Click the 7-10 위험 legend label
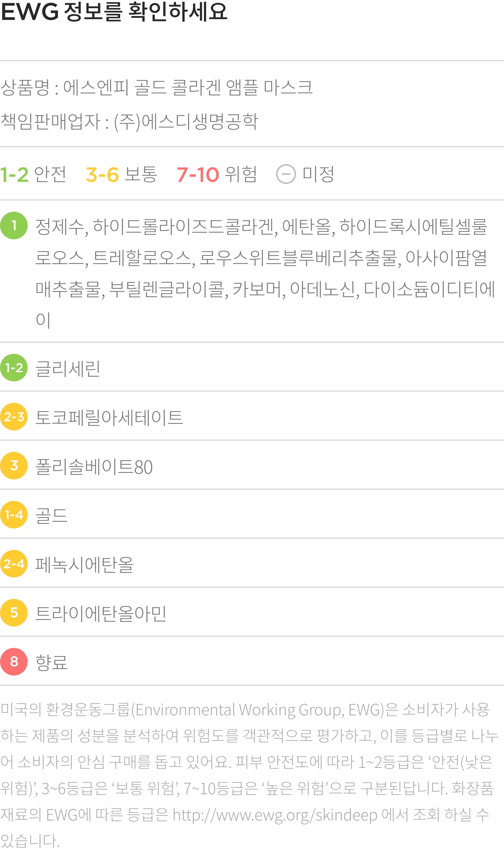504x856 pixels. [217, 174]
